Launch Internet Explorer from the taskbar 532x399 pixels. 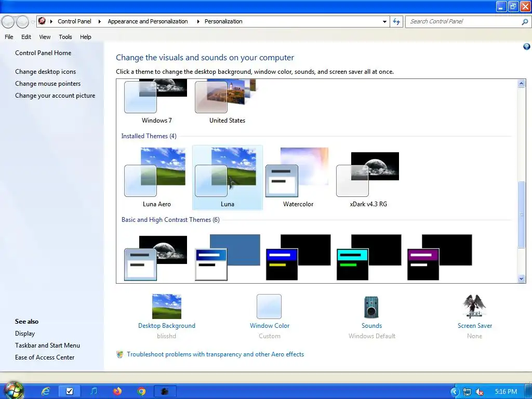pos(46,391)
